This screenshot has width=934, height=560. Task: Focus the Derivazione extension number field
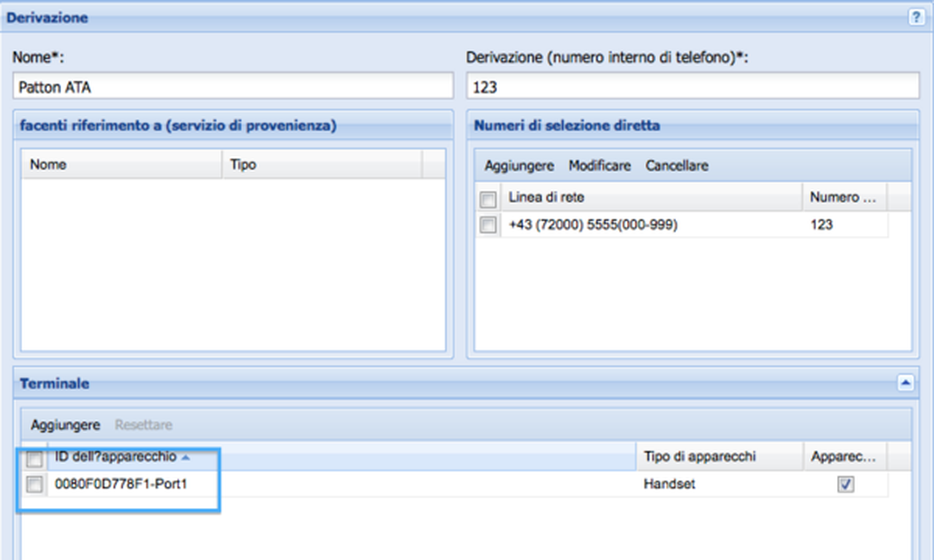[x=692, y=87]
